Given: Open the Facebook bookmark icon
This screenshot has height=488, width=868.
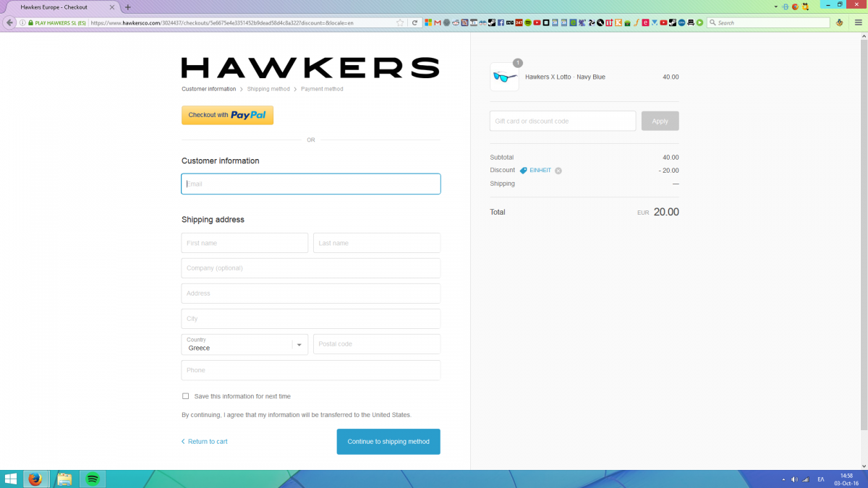Looking at the screenshot, I should tap(501, 22).
